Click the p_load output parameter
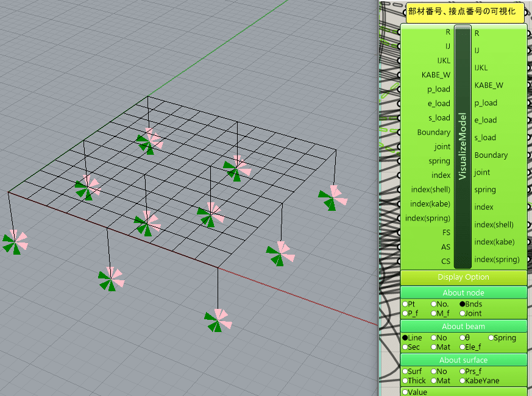Viewport: 532px width, 396px height. pyautogui.click(x=486, y=103)
